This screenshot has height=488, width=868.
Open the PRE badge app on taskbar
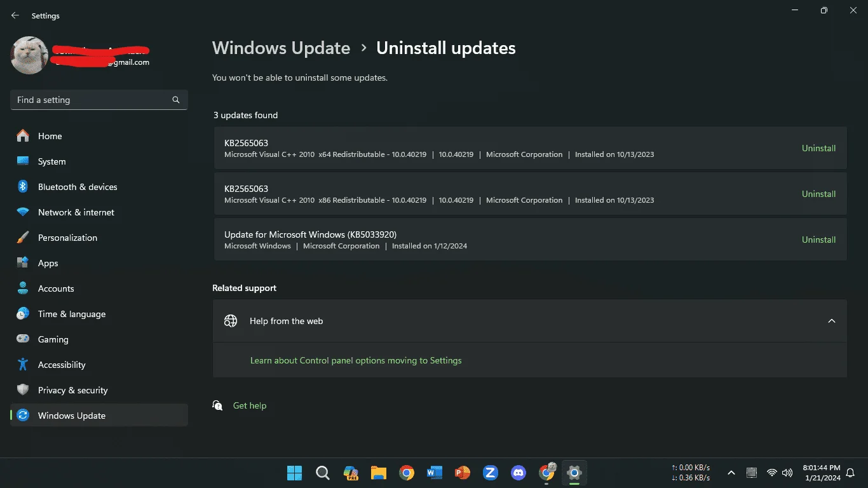(x=351, y=473)
